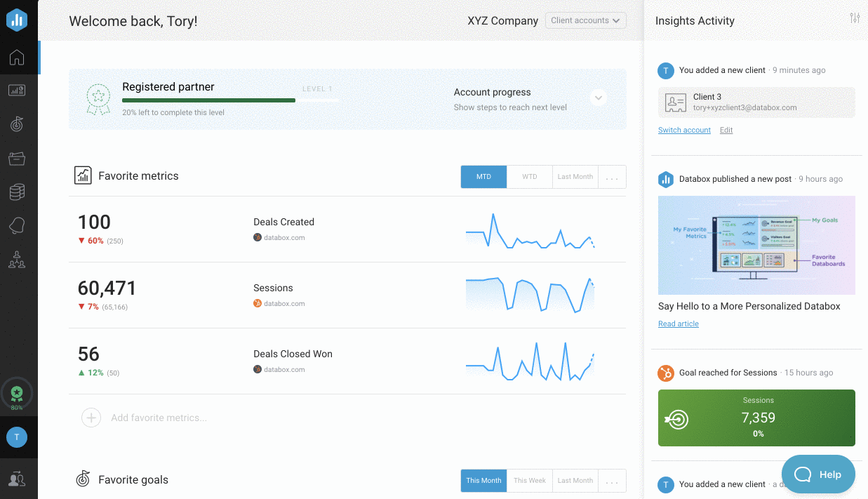Viewport: 868px width, 499px height.
Task: Click the red 60% decrease indicator
Action: pyautogui.click(x=91, y=241)
